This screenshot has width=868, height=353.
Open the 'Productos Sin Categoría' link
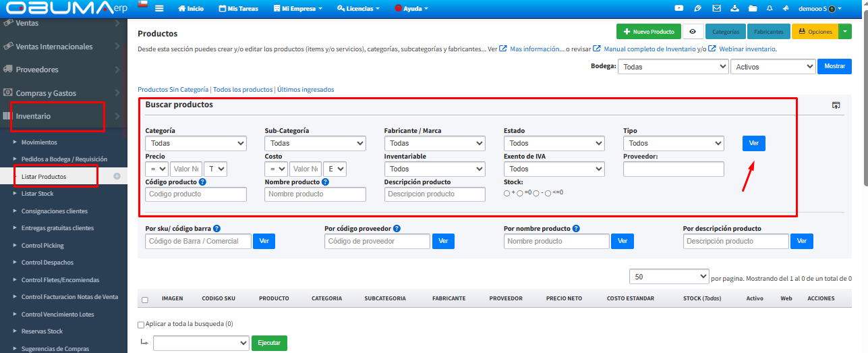[173, 90]
